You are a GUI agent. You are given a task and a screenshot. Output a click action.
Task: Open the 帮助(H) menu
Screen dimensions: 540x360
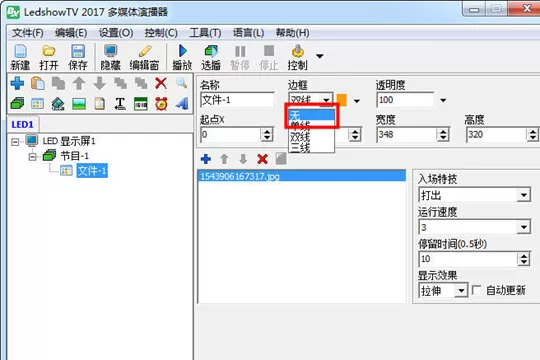click(292, 33)
